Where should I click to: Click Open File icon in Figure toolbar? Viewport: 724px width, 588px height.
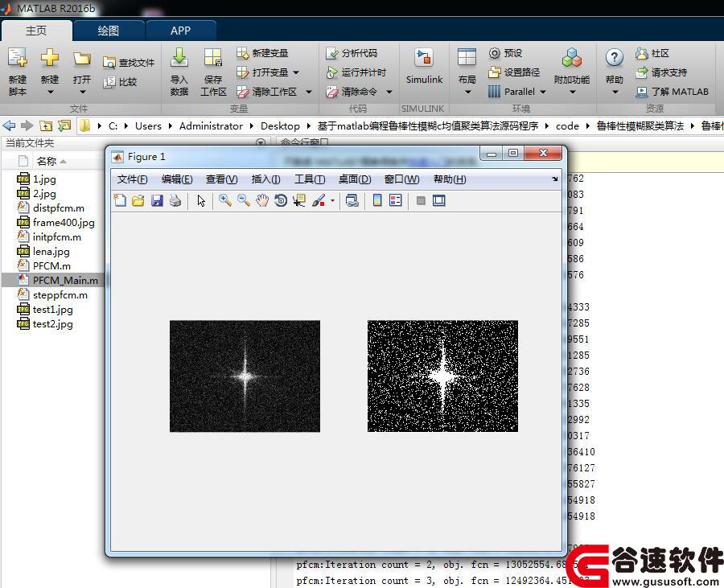tap(138, 201)
